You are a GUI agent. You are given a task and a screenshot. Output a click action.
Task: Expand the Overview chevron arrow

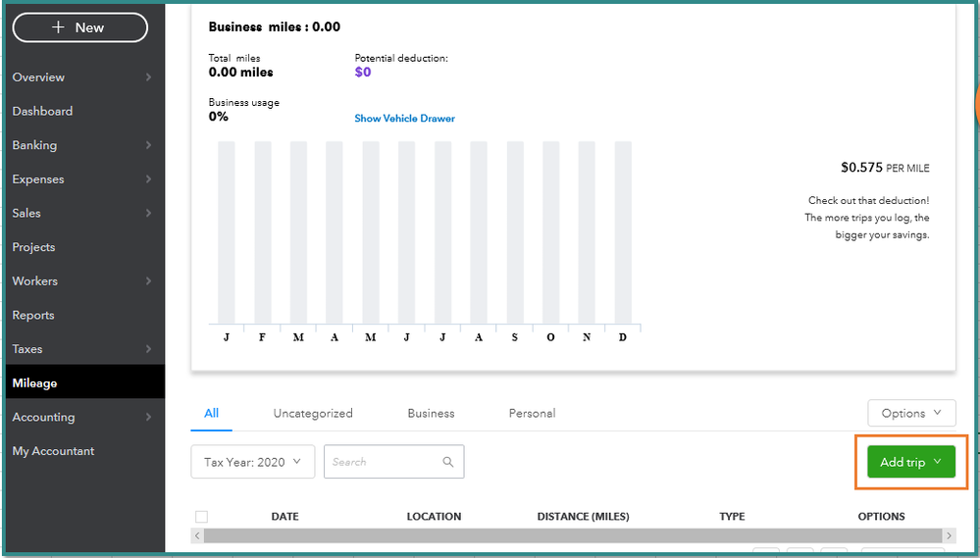pos(148,76)
